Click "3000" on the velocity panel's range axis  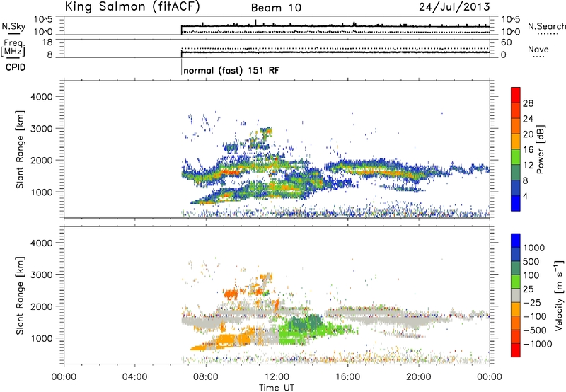[41, 275]
